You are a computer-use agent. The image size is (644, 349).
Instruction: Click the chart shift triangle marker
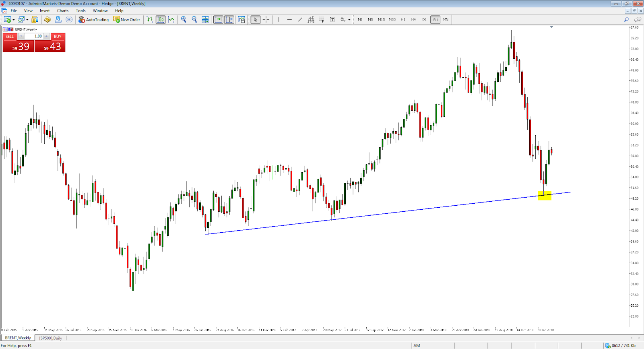click(551, 27)
